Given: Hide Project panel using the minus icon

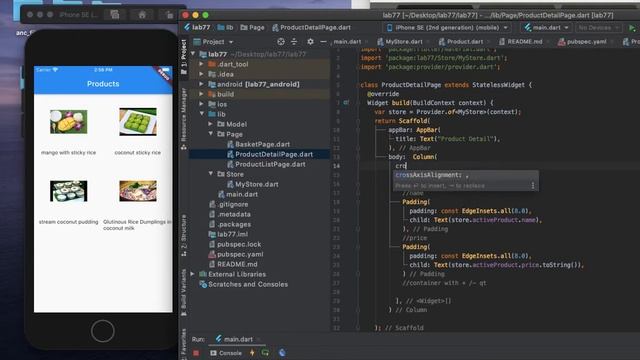Looking at the screenshot, I should (x=323, y=42).
